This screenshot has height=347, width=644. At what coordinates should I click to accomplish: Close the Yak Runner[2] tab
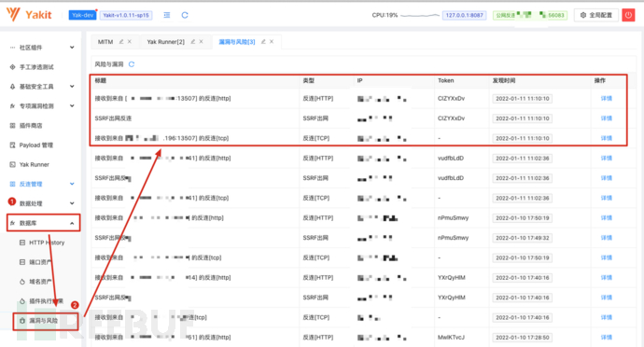pos(202,41)
